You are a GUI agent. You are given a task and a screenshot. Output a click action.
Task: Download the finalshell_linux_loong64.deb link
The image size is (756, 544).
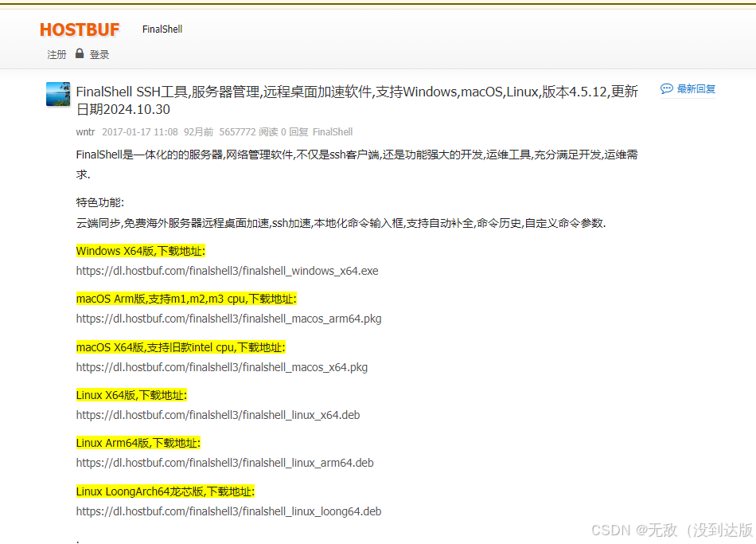click(228, 511)
